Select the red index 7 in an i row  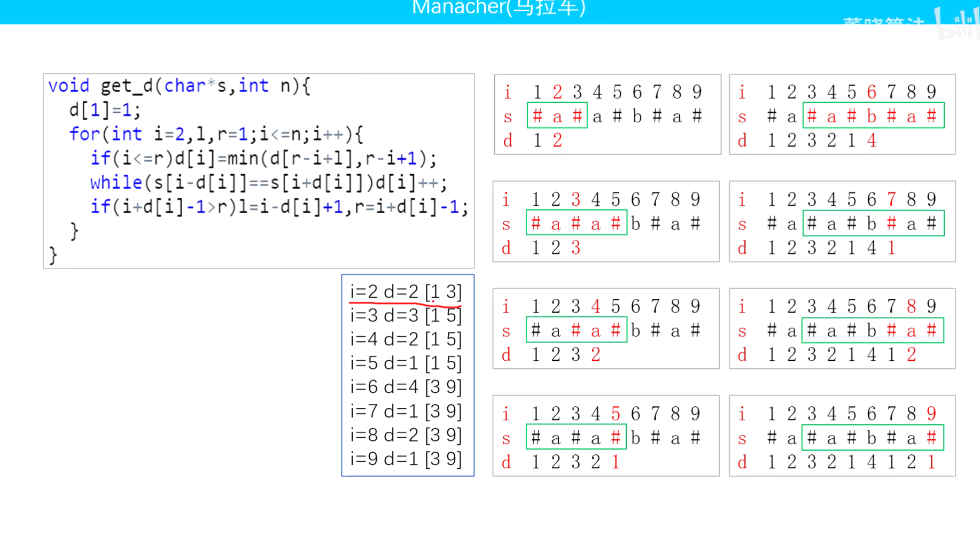(x=891, y=199)
